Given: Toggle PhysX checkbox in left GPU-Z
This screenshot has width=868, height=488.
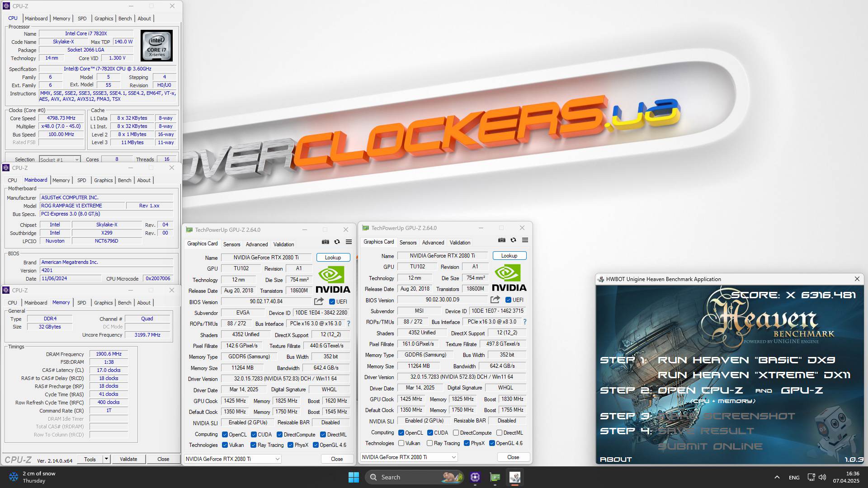Looking at the screenshot, I should 290,445.
